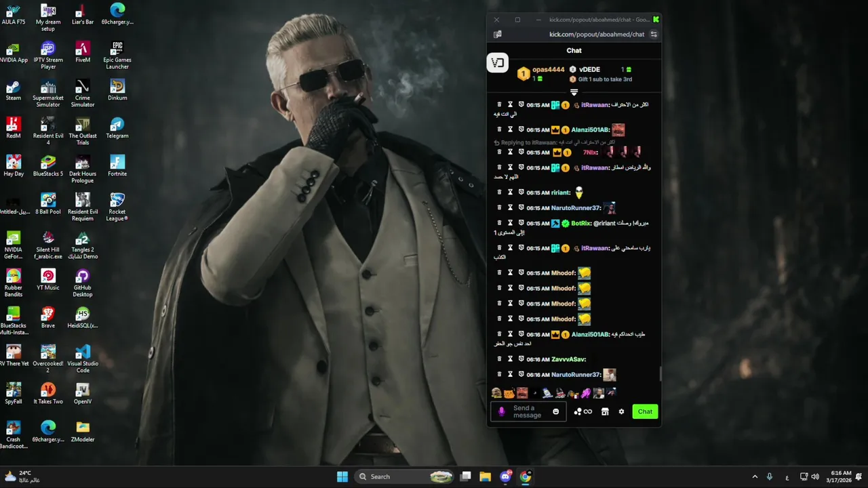Timeout NarutoRunner37's 06:15 message via hourglass

click(510, 208)
